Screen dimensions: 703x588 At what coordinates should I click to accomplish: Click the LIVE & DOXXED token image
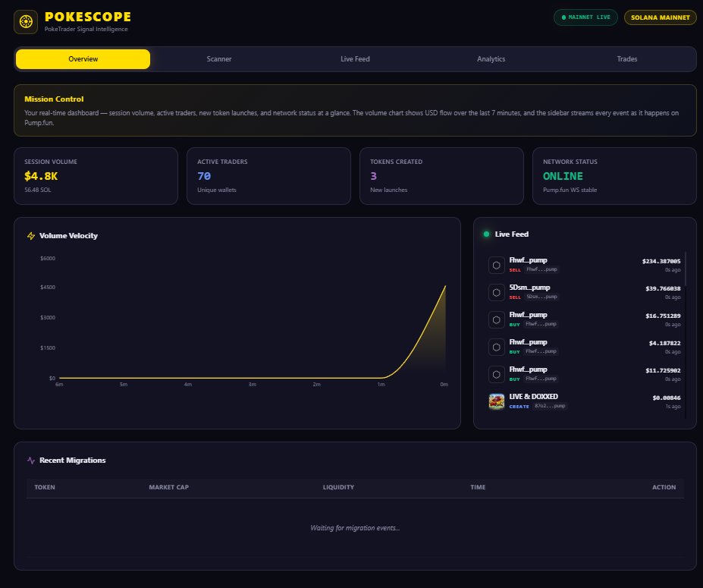tap(496, 401)
